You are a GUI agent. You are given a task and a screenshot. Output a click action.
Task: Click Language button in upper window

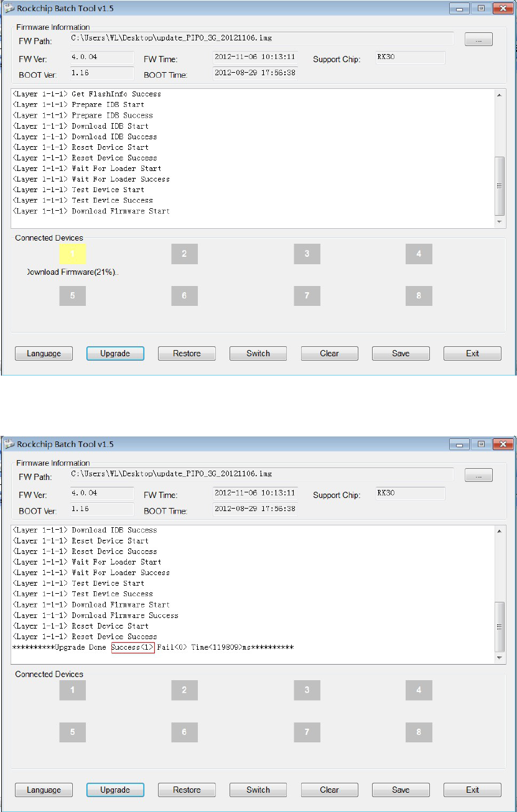[x=44, y=353]
